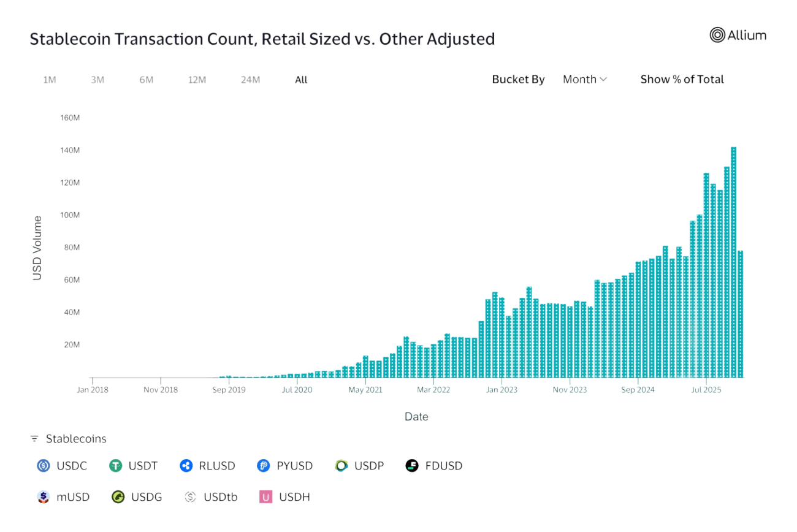Click the Stablecoins filter lines icon
Screen dimensions: 797x532
[34, 439]
